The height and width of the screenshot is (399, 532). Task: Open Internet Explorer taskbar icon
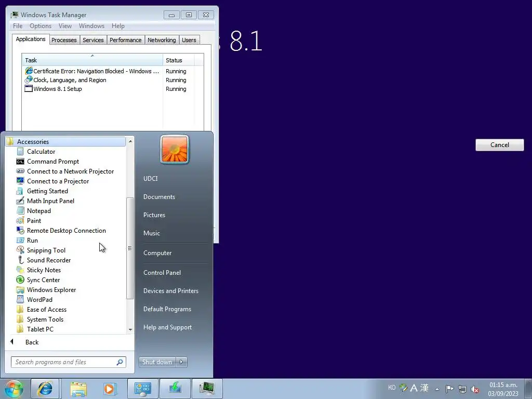click(45, 389)
